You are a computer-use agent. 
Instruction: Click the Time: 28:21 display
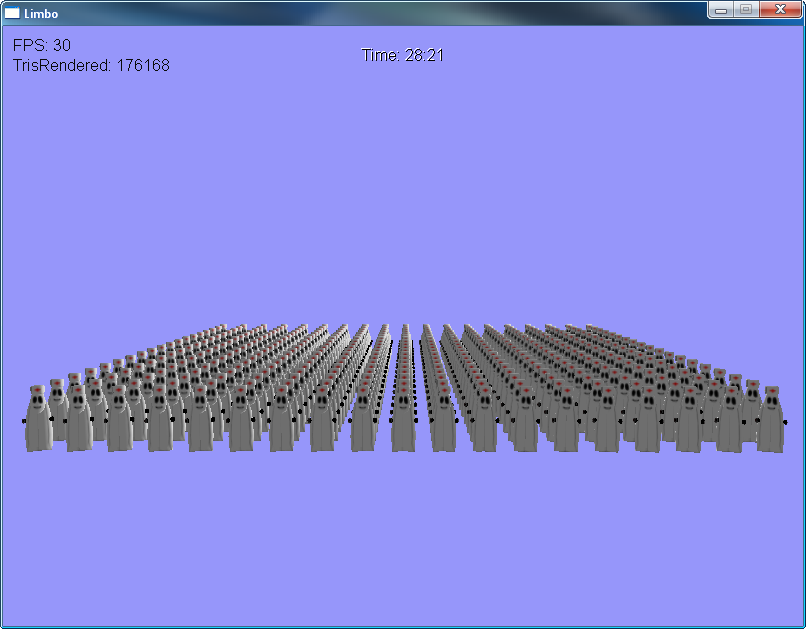402,56
